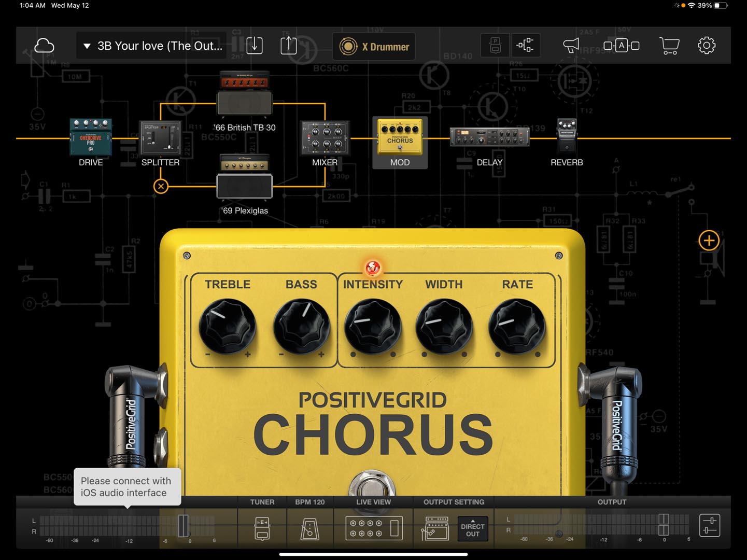
Task: Click the WIDTH knob
Action: click(444, 327)
